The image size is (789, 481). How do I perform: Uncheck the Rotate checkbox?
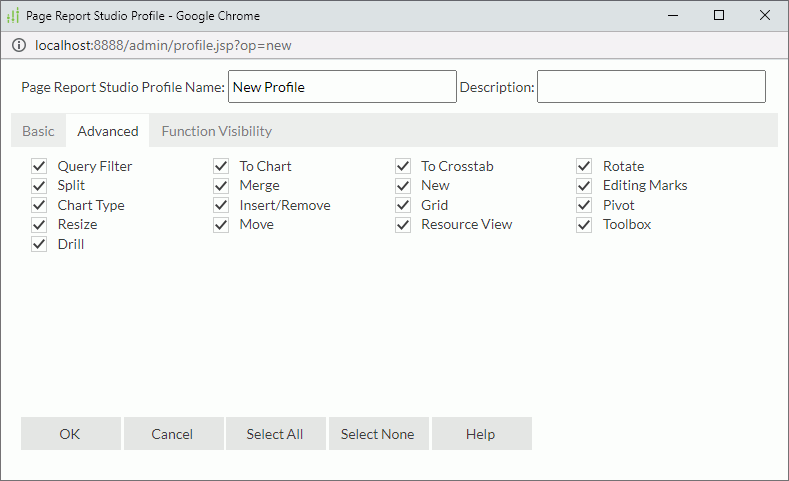point(584,166)
